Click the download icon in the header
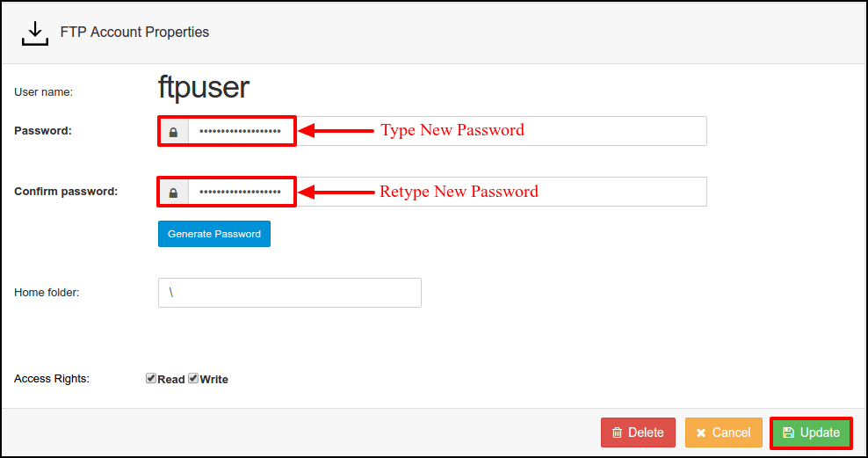The image size is (868, 458). [x=35, y=33]
